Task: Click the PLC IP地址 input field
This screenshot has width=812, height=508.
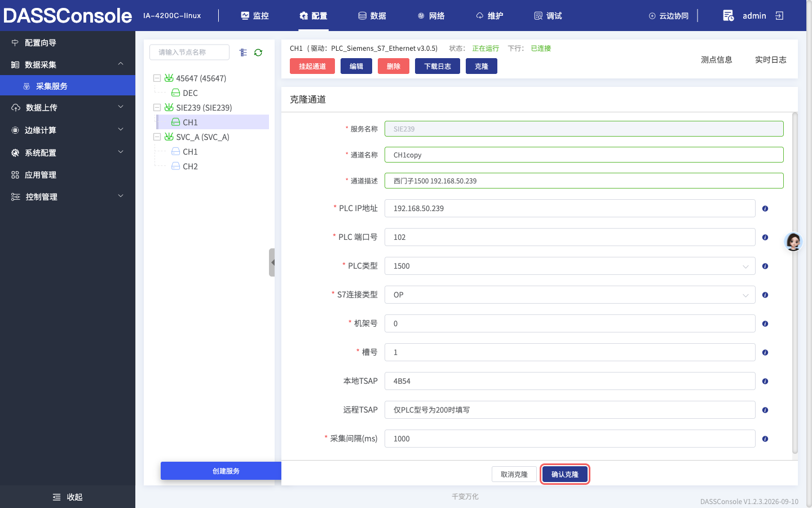Action: coord(570,208)
